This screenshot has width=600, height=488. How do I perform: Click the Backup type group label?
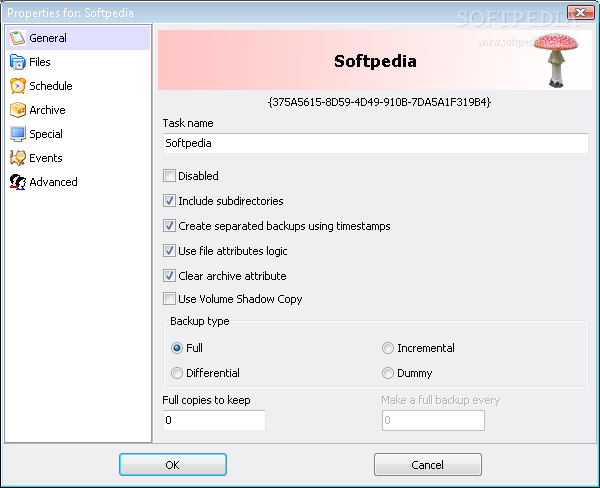click(x=200, y=321)
